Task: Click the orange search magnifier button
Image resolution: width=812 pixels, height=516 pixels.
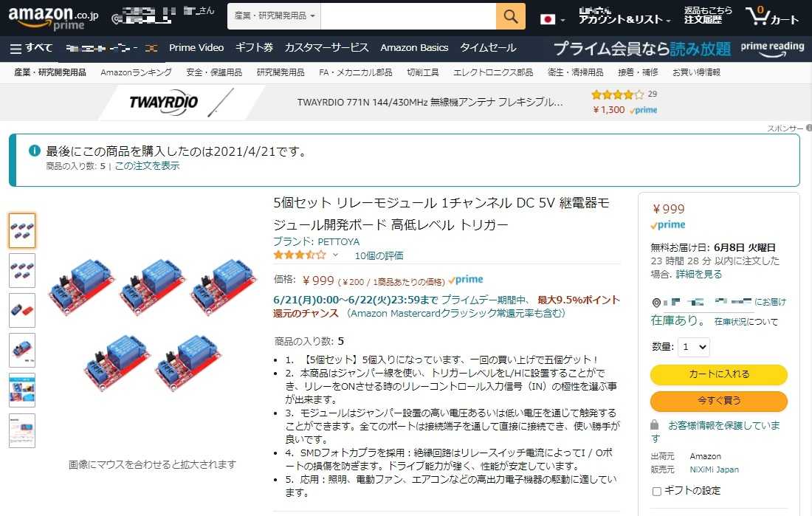Action: [x=510, y=16]
